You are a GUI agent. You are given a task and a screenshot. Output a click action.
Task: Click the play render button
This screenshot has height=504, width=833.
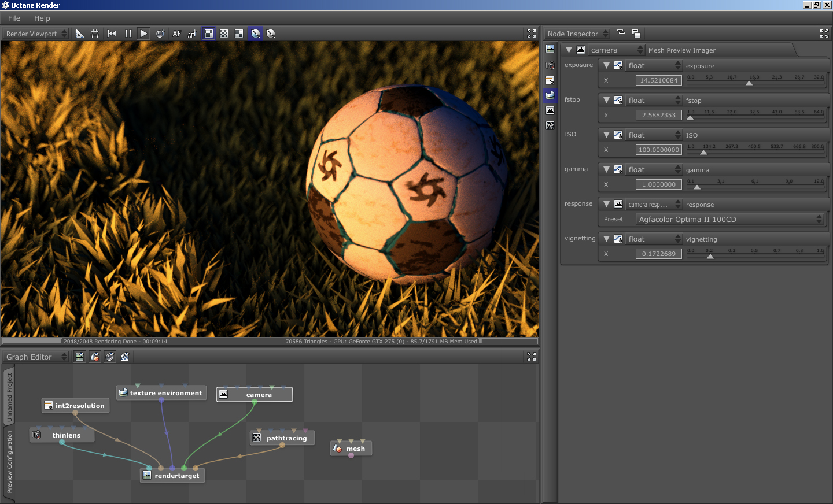click(x=143, y=34)
